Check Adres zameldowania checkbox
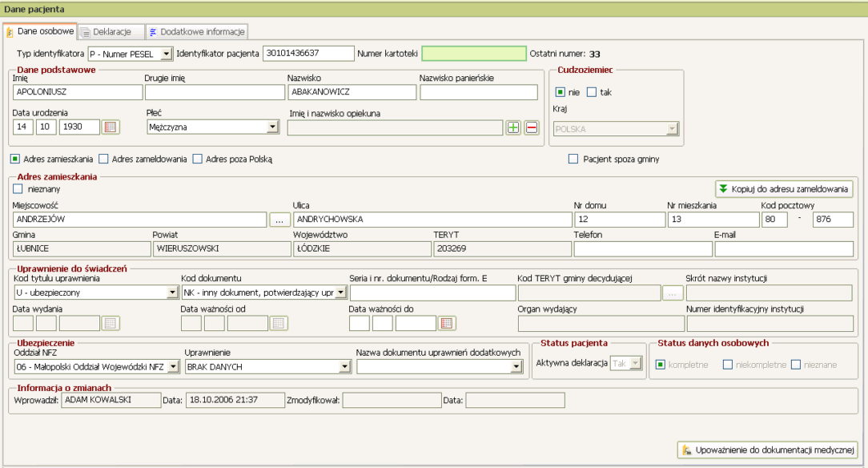Screen dimensions: 868x468 (103, 159)
